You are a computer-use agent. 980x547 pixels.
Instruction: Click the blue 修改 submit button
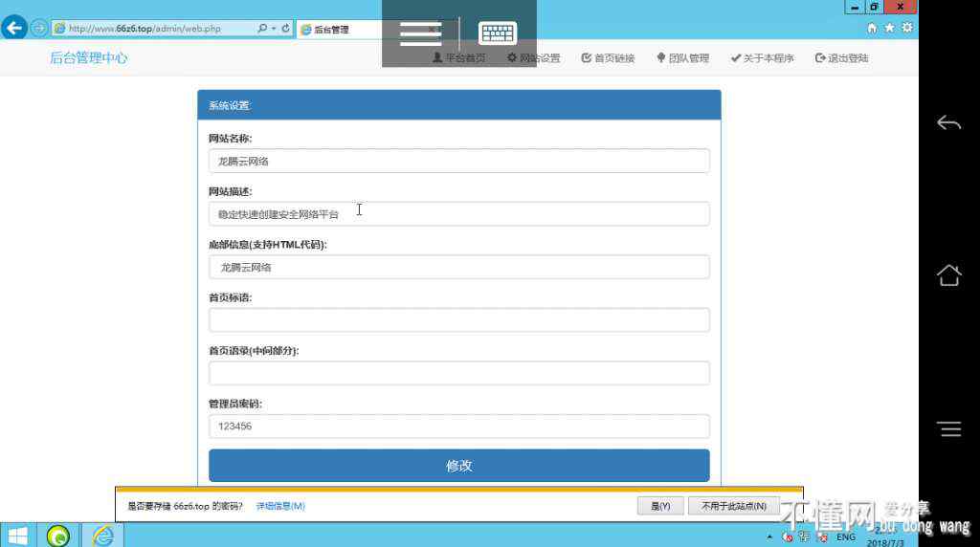pyautogui.click(x=458, y=466)
